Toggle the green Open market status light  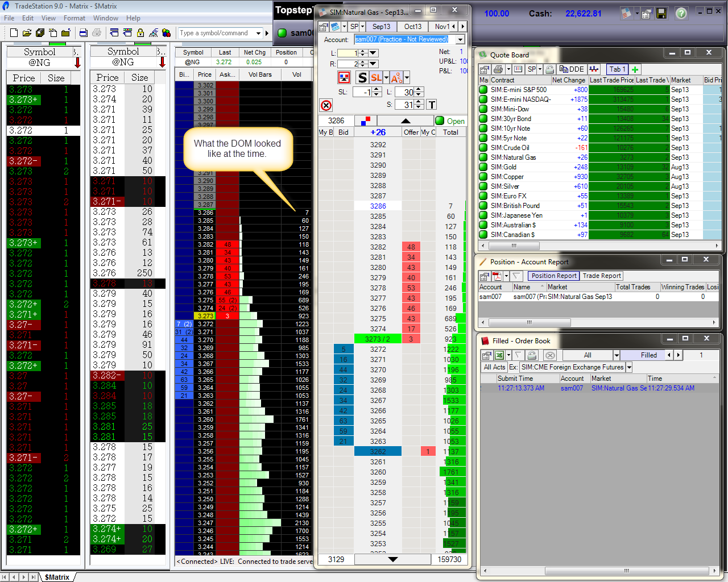tap(440, 120)
